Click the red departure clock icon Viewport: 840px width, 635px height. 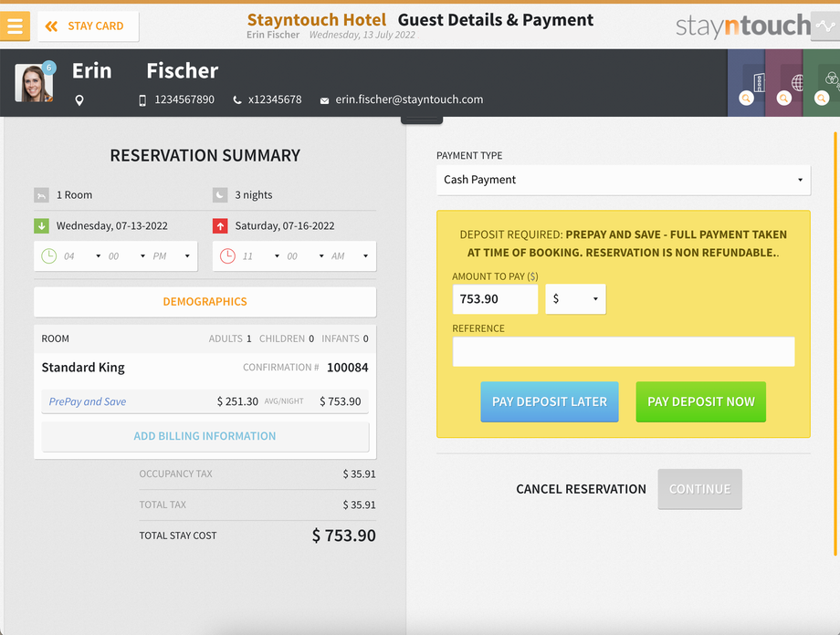click(x=227, y=256)
